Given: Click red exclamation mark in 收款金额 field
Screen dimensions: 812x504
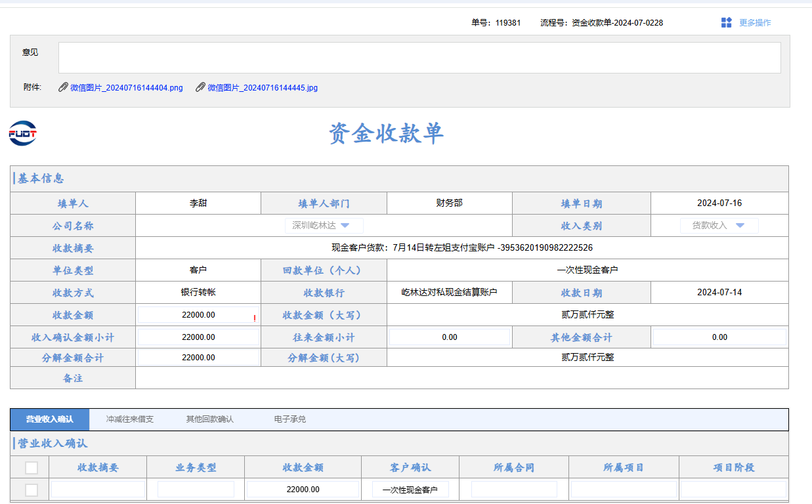Looking at the screenshot, I should point(254,318).
